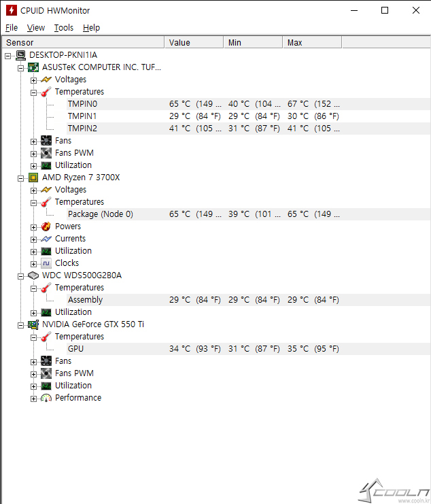Expand the Powers node
Screen dimensions: 431x504
[x=33, y=228]
